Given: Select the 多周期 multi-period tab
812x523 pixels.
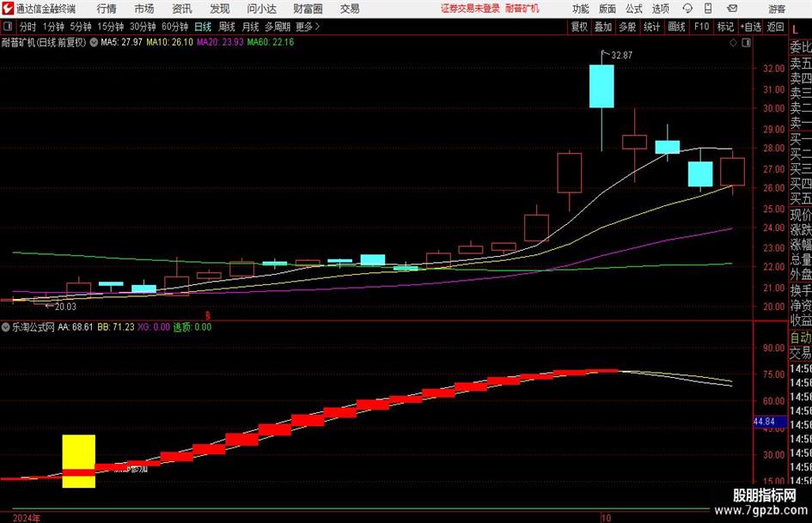Looking at the screenshot, I should coord(278,27).
